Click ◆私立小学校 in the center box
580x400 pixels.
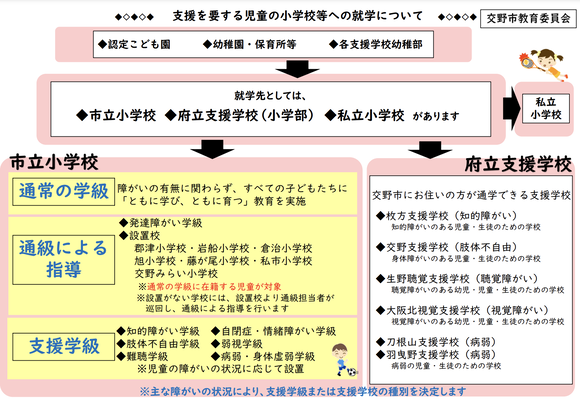pyautogui.click(x=364, y=115)
